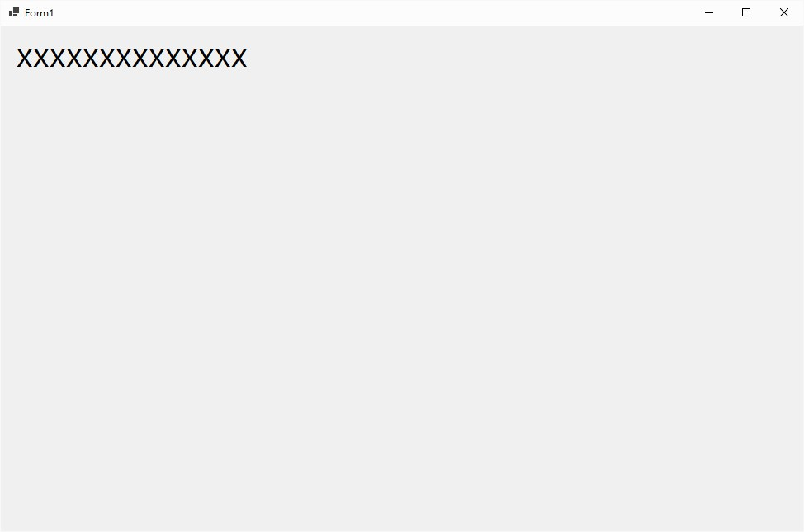Viewport: 804px width, 532px height.
Task: Close the Form1 window
Action: 784,13
